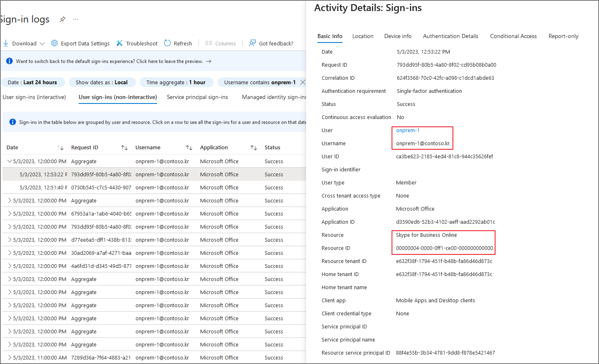Pin the Sign-in logs page

pyautogui.click(x=63, y=19)
